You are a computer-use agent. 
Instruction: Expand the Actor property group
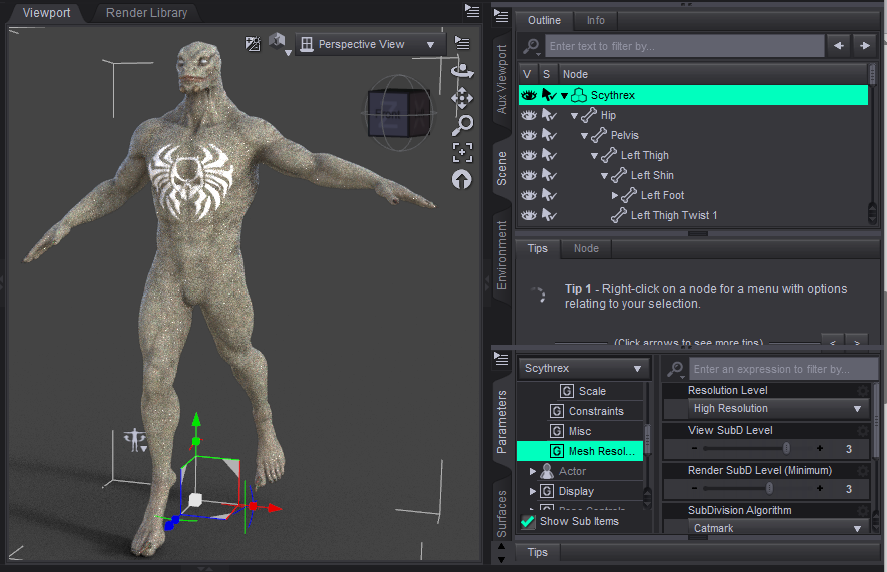click(532, 471)
